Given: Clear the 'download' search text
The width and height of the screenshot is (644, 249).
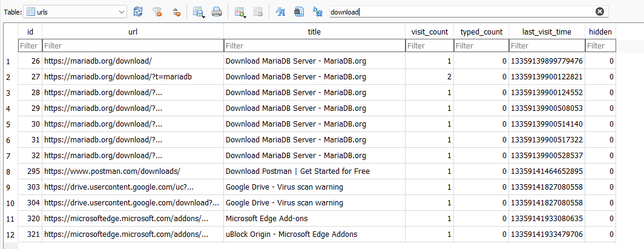Looking at the screenshot, I should point(600,12).
